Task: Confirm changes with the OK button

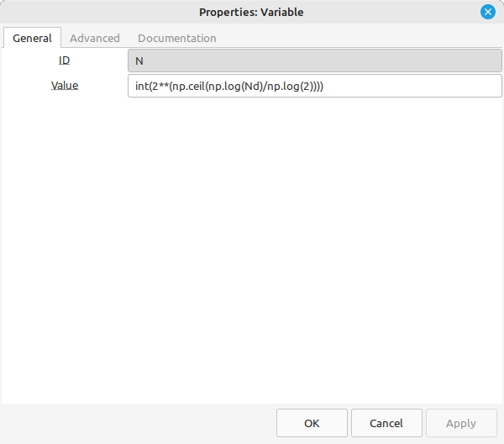Action: coord(312,423)
